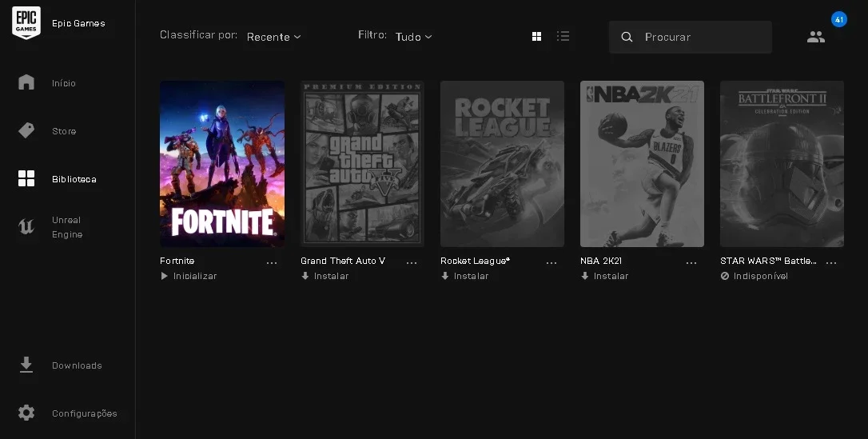Open Fortnite options three-dot menu

[272, 263]
